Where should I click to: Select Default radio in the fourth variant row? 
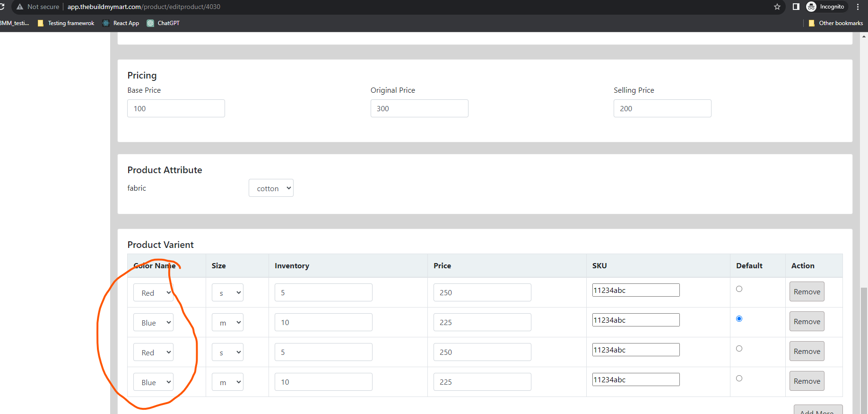(739, 379)
